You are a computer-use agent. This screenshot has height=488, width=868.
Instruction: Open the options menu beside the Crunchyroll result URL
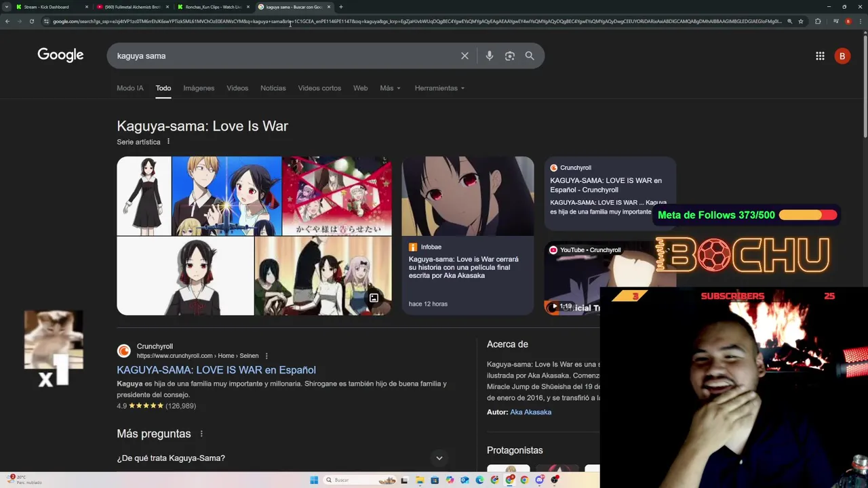(267, 356)
